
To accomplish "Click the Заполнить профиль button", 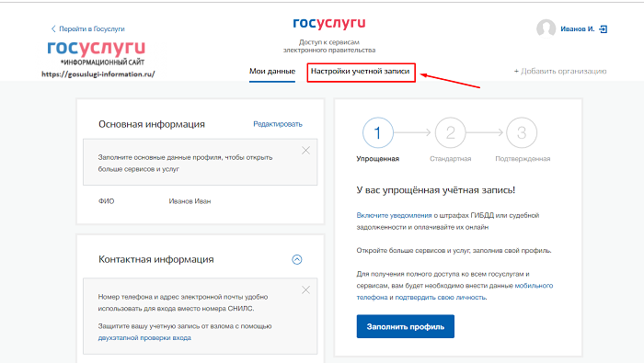I will 406,326.
